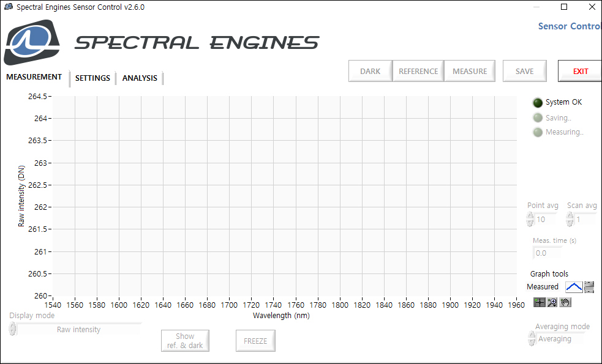Click the Display mode stepper arrows
Image resolution: width=602 pixels, height=364 pixels.
tap(12, 329)
